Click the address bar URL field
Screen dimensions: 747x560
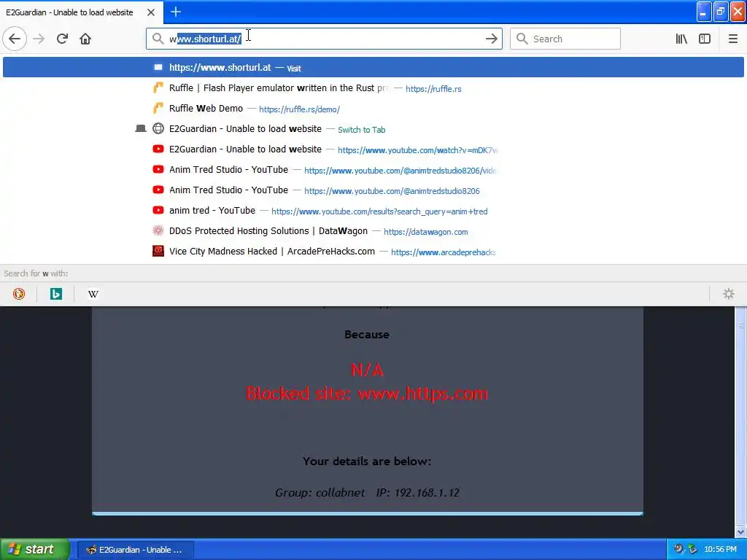click(324, 39)
